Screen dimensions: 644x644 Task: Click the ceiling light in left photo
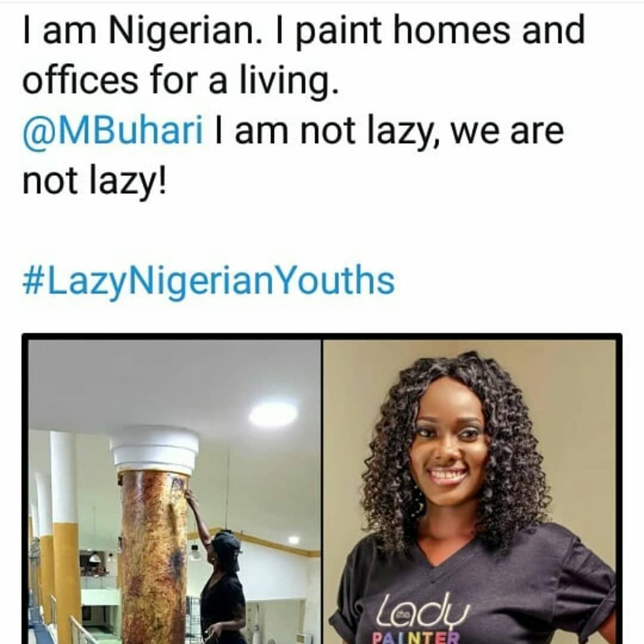pyautogui.click(x=273, y=414)
